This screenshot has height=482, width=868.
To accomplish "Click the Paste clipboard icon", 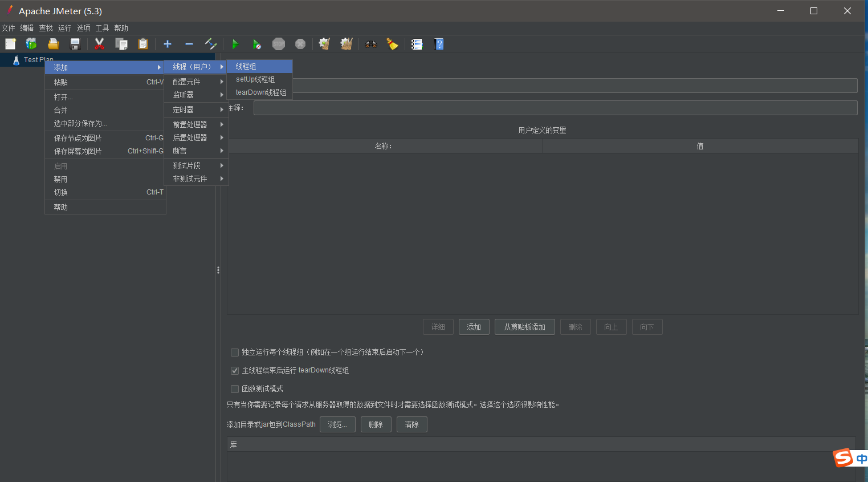I will (x=143, y=44).
